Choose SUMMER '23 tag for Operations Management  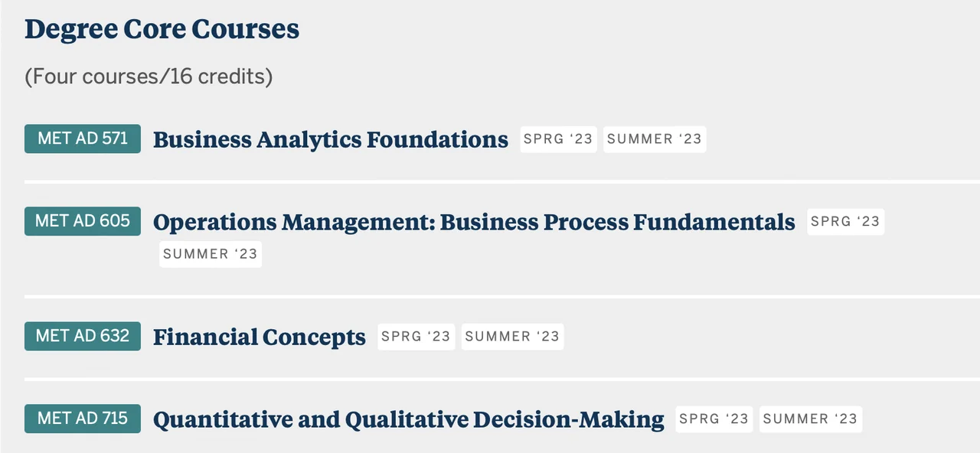pos(211,254)
